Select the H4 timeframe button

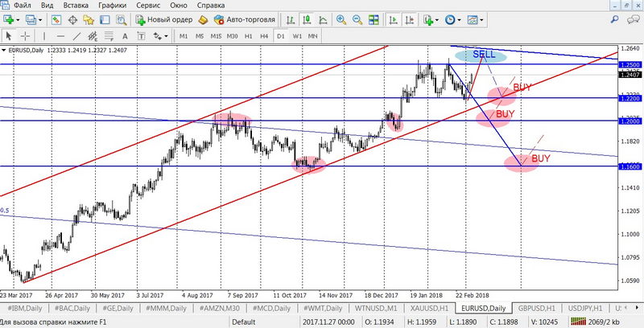point(264,36)
